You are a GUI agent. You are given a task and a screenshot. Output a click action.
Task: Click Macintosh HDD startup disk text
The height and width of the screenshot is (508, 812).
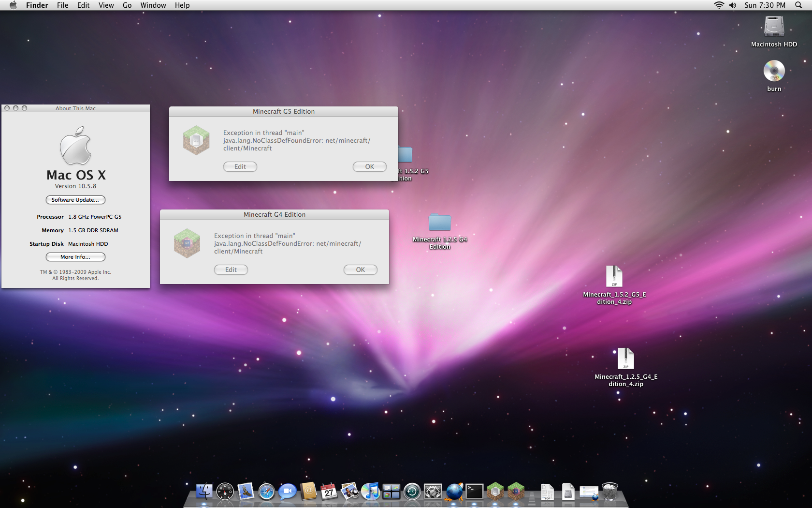(x=88, y=244)
